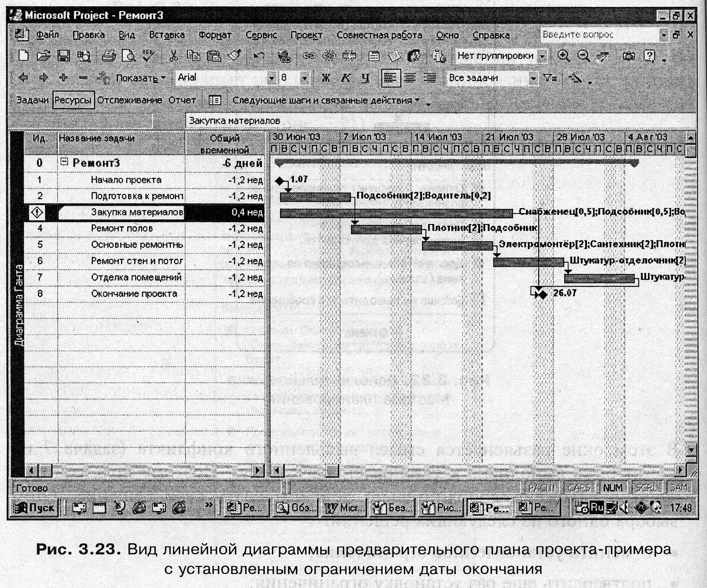The width and height of the screenshot is (707, 588).
Task: Open Print Preview with the magnifier page icon
Action: (129, 56)
